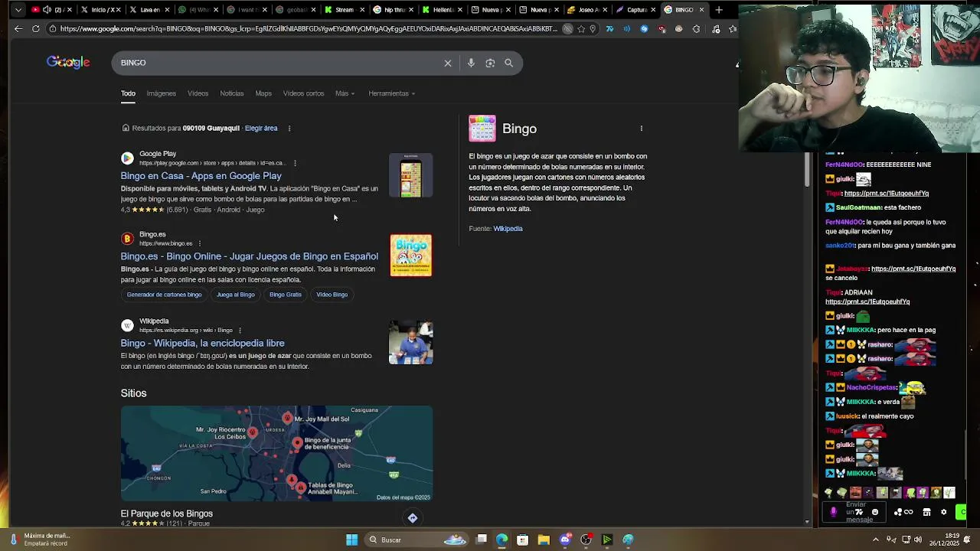980x551 pixels.
Task: Switch to Noticias results
Action: (232, 93)
